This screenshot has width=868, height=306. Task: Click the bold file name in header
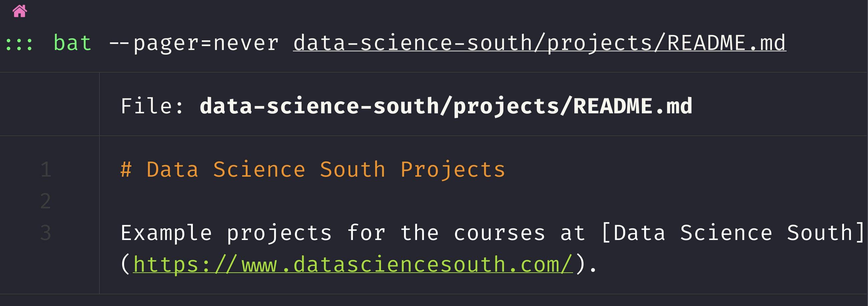[445, 106]
